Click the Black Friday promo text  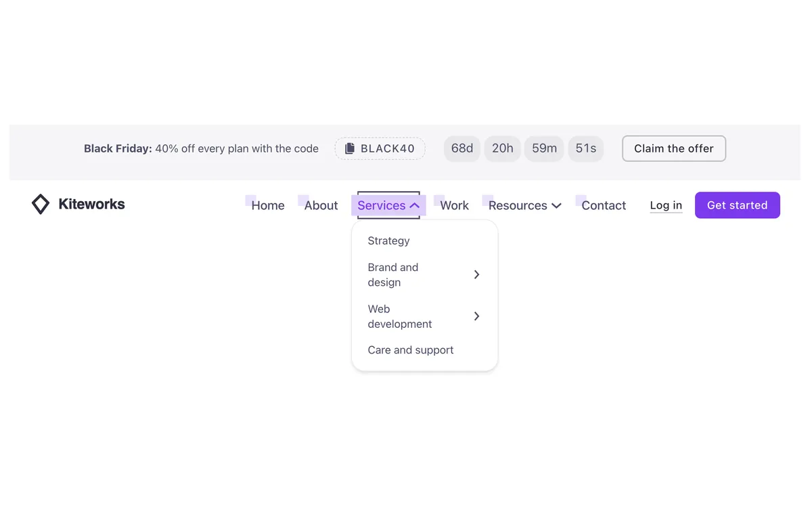coord(201,148)
